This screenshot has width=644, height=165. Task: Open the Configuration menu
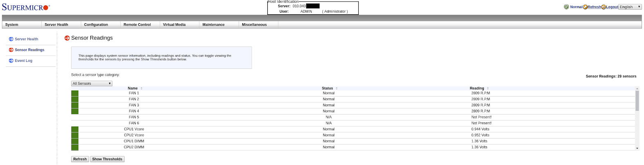tap(96, 25)
